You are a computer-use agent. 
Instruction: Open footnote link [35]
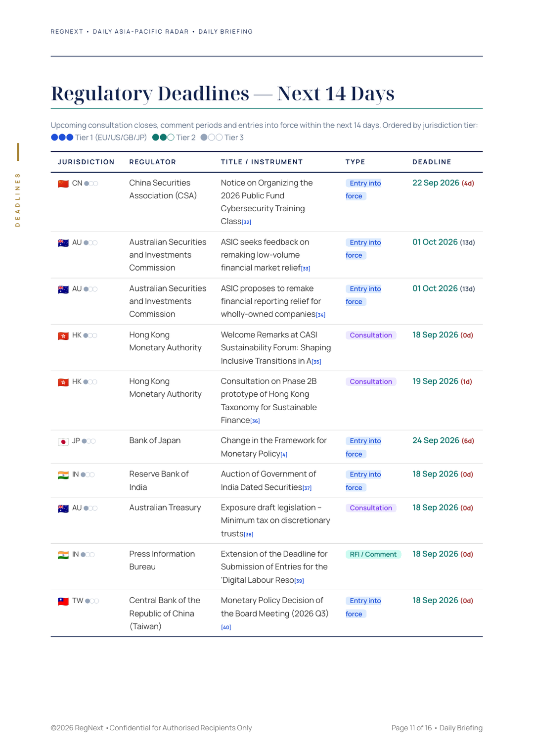316,362
